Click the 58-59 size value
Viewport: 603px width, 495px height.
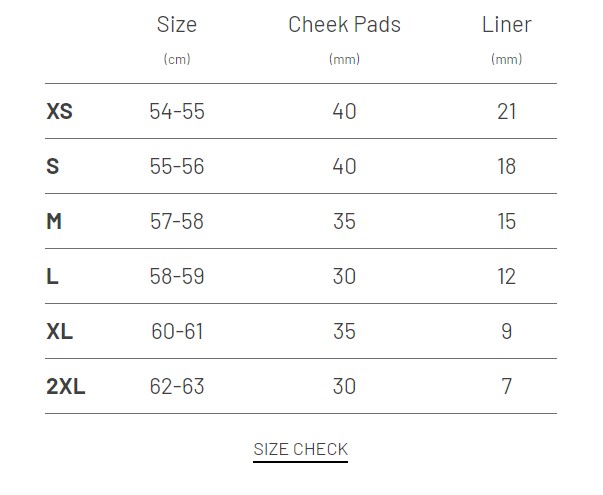tap(177, 277)
